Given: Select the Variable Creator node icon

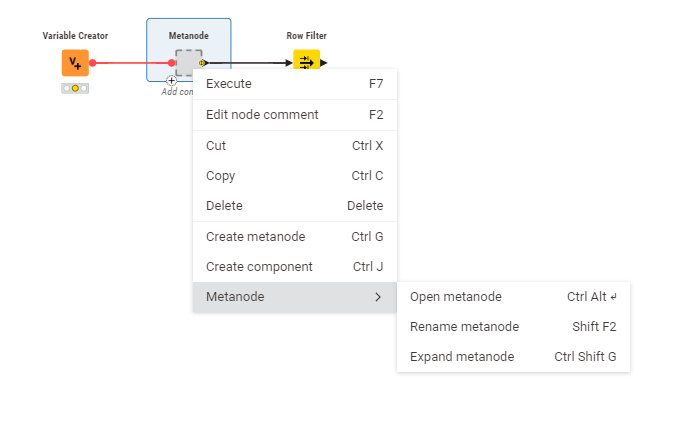Looking at the screenshot, I should pyautogui.click(x=75, y=63).
